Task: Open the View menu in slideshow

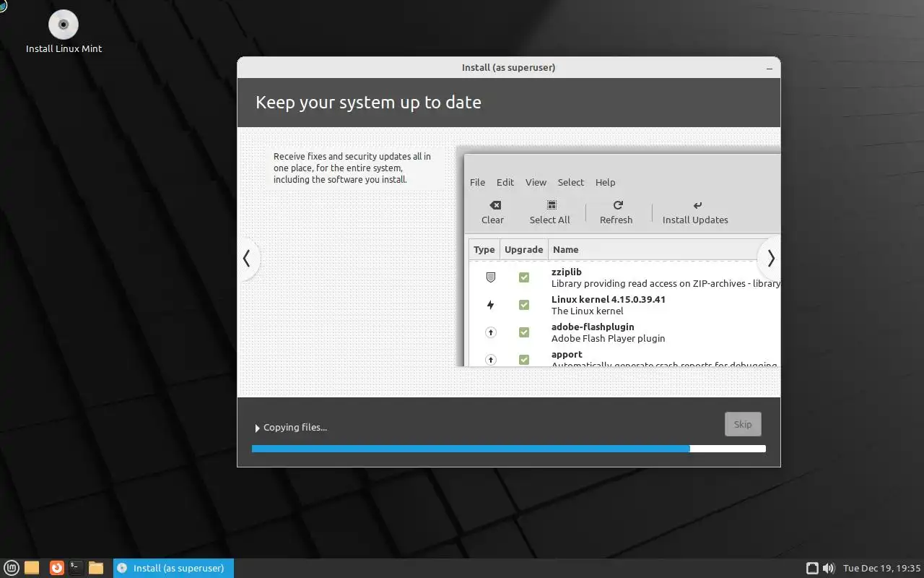Action: click(x=536, y=182)
